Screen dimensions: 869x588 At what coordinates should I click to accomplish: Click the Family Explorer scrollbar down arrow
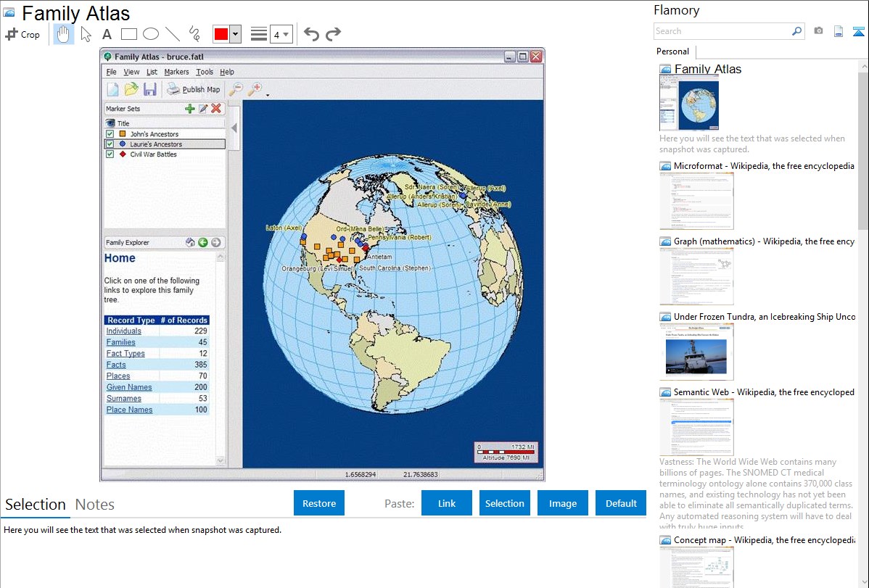click(221, 460)
